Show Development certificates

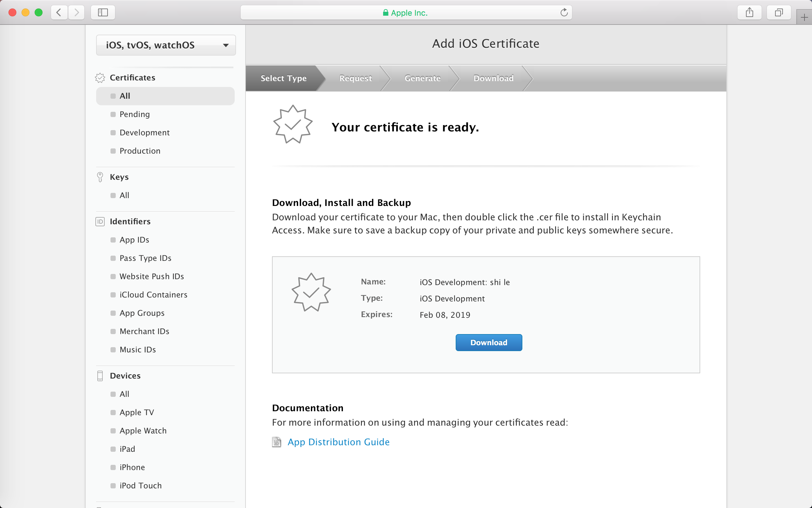tap(144, 133)
